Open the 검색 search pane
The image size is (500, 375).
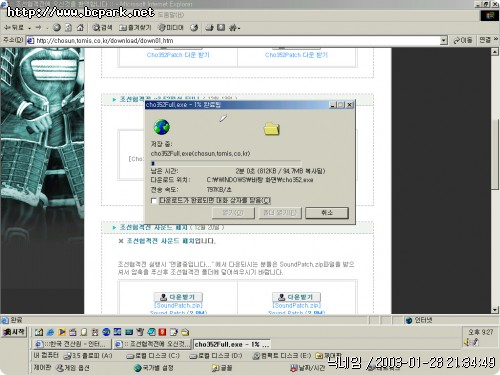pyautogui.click(x=102, y=28)
